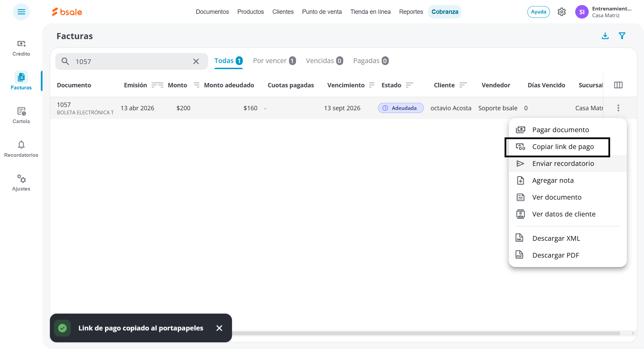The height and width of the screenshot is (349, 644).
Task: Open the settings gear in header
Action: [x=562, y=12]
